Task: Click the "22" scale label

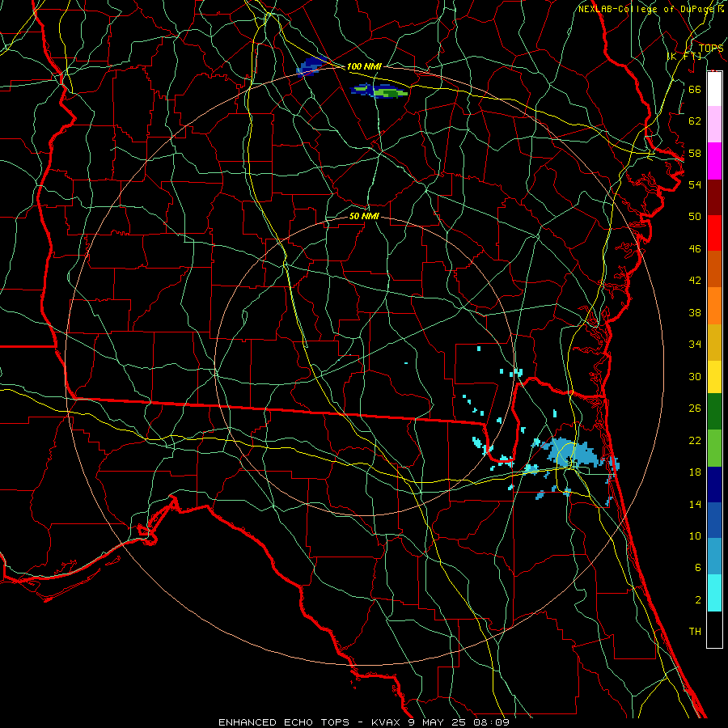Action: point(695,440)
